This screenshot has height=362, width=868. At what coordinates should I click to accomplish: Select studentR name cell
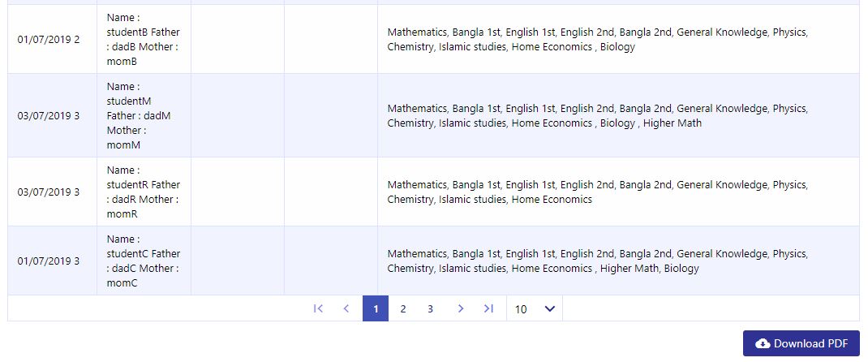click(144, 192)
